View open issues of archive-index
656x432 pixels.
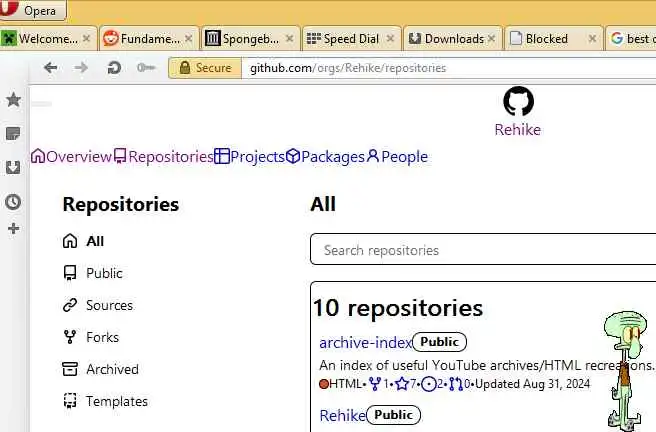(432, 384)
